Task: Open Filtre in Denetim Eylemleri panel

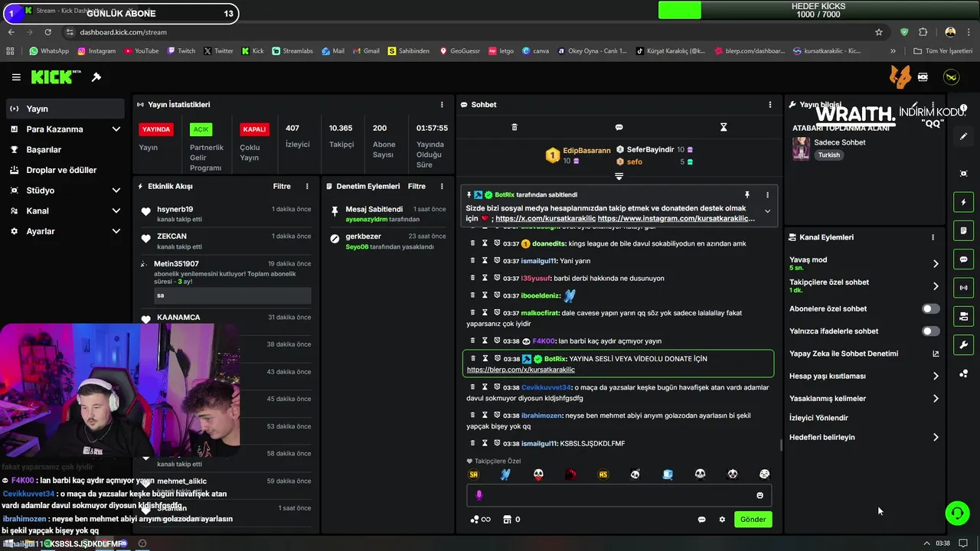Action: coord(416,186)
